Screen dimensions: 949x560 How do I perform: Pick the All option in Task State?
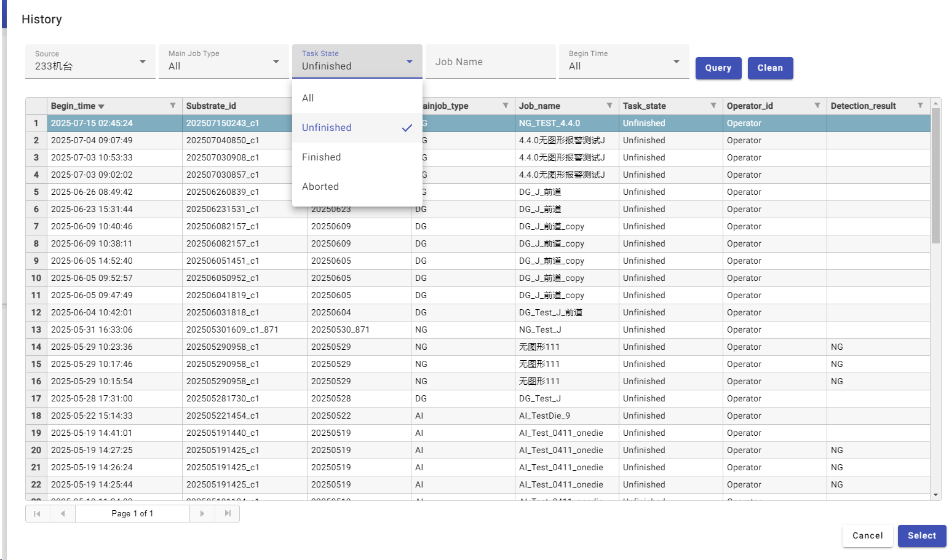[x=308, y=98]
